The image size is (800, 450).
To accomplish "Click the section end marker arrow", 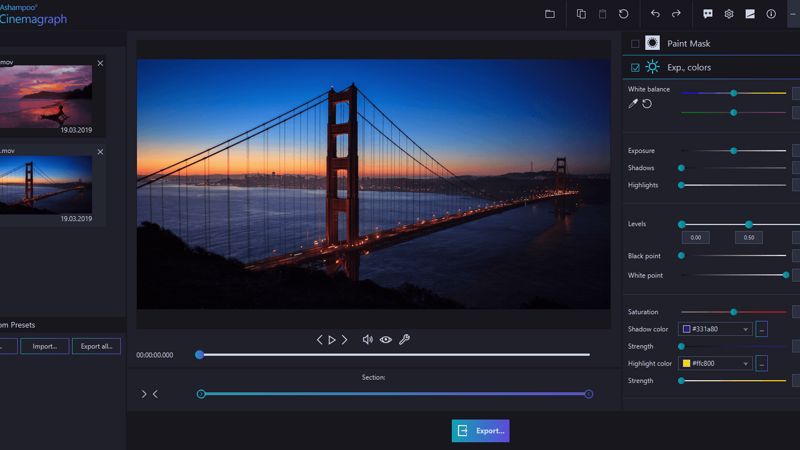I will click(155, 394).
